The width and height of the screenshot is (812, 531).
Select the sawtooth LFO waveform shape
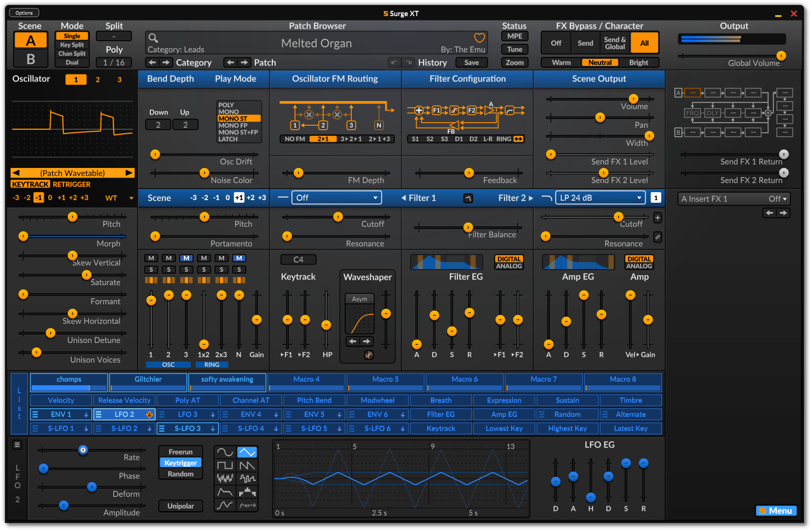pos(247,465)
